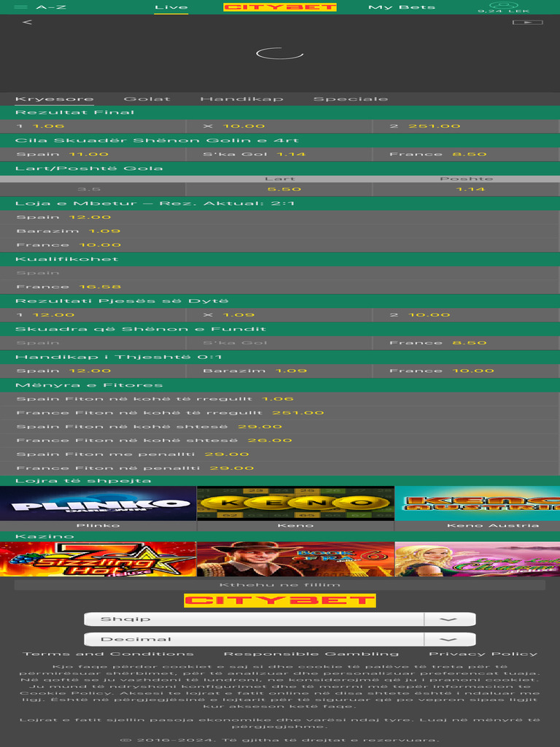Pick France last scorer at 8.50
The image size is (560, 747).
coord(466,343)
